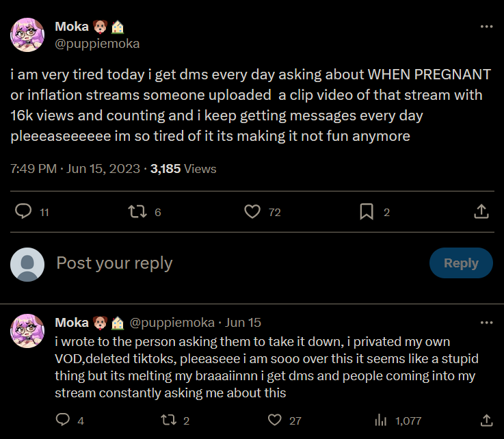Click the reply icon on the main tweet
Viewport: 504px width, 439px height.
pos(24,212)
